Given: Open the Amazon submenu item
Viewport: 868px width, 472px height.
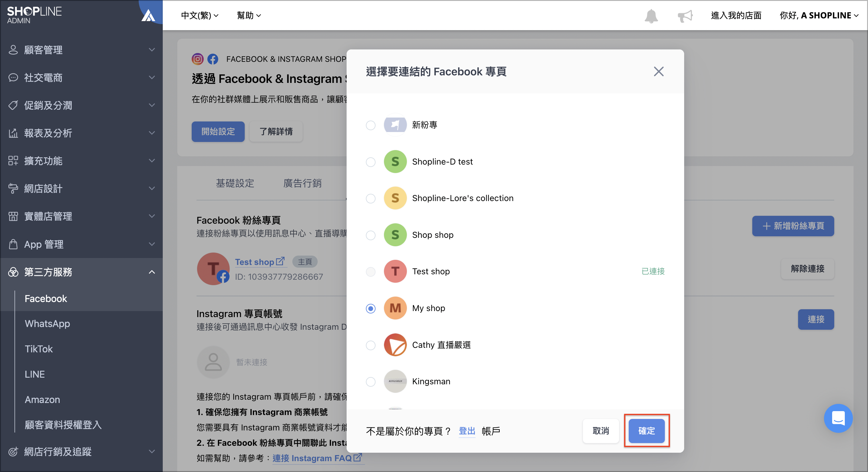Looking at the screenshot, I should tap(42, 400).
